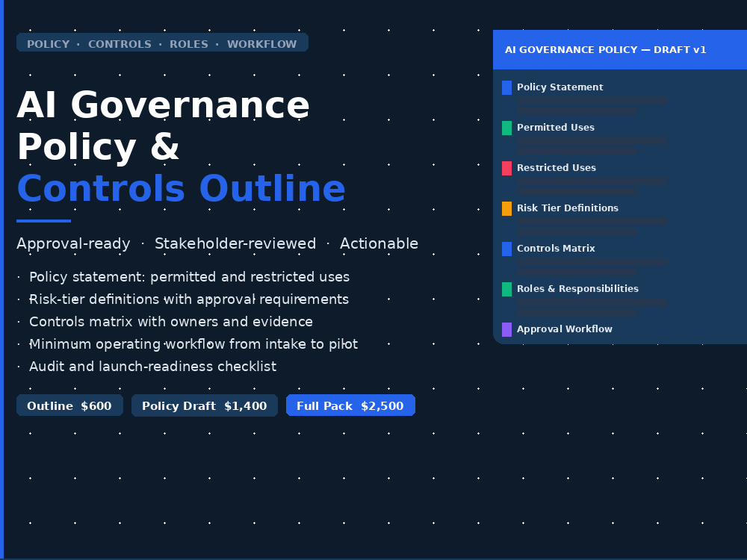
Task: Click the 'Stakeholder-reviewed' tagline word
Action: point(235,243)
